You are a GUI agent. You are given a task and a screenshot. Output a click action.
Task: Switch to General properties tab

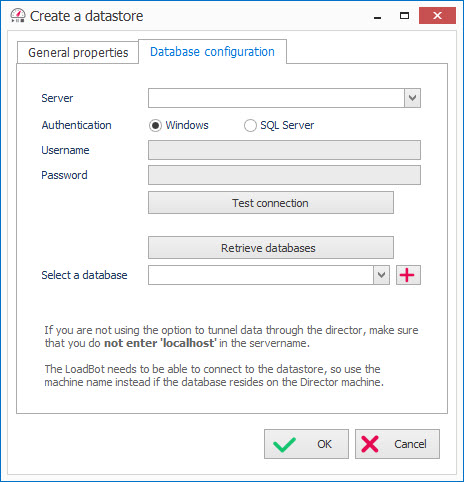click(x=78, y=53)
